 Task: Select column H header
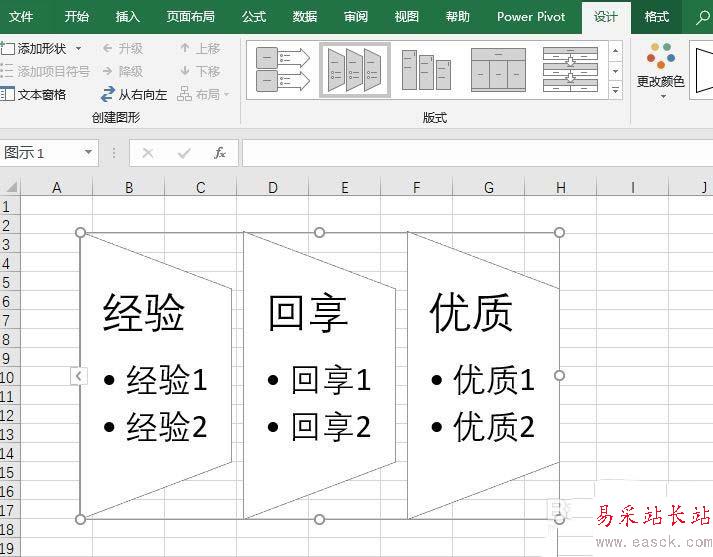pyautogui.click(x=561, y=187)
